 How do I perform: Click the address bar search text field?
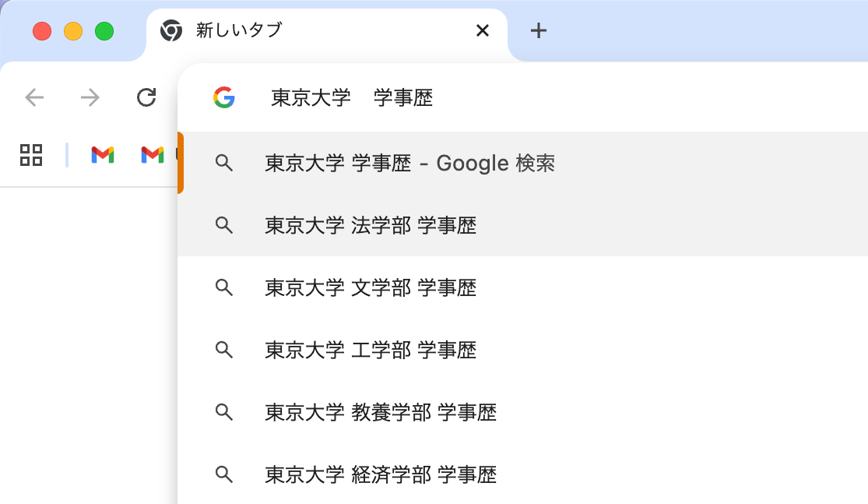(545, 97)
